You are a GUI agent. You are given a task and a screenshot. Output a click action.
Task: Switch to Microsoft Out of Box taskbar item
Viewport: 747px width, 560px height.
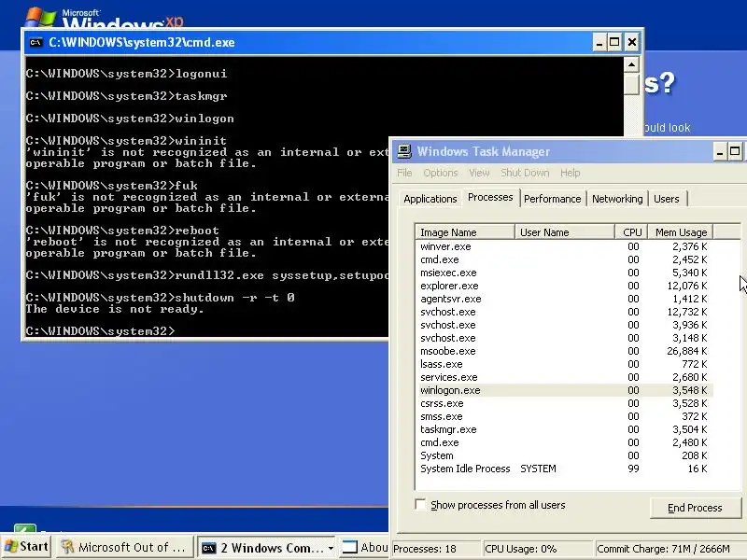pyautogui.click(x=125, y=547)
